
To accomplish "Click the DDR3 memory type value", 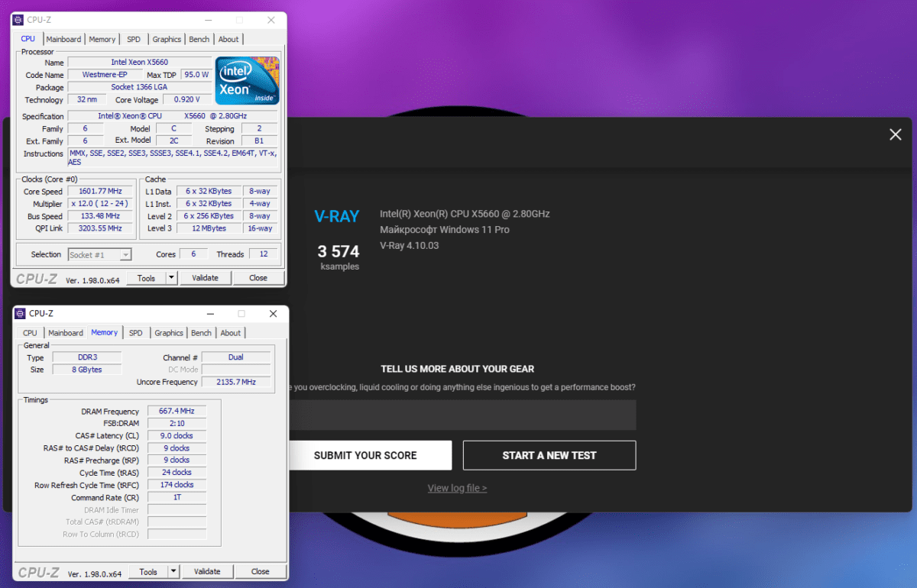I will click(88, 357).
